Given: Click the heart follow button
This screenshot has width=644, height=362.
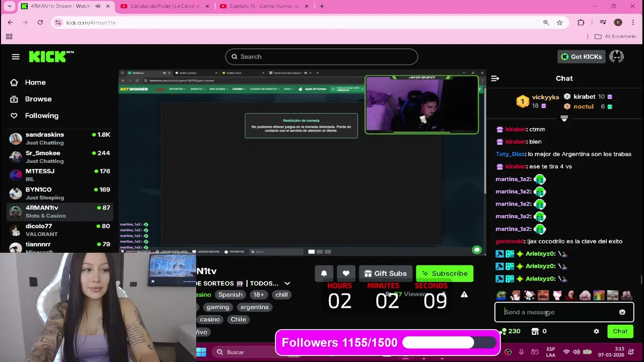Looking at the screenshot, I should [346, 274].
